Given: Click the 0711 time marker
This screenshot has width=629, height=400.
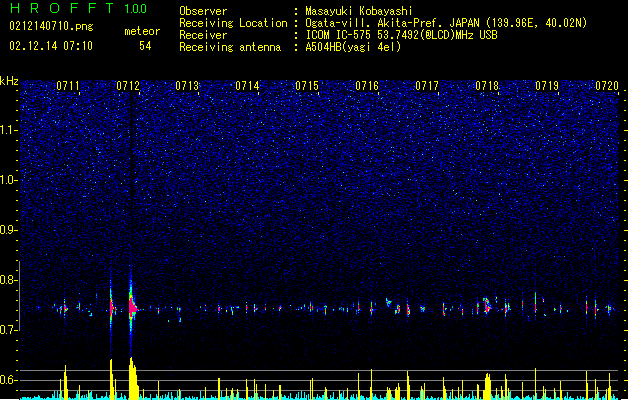Looking at the screenshot, I should click(68, 86).
